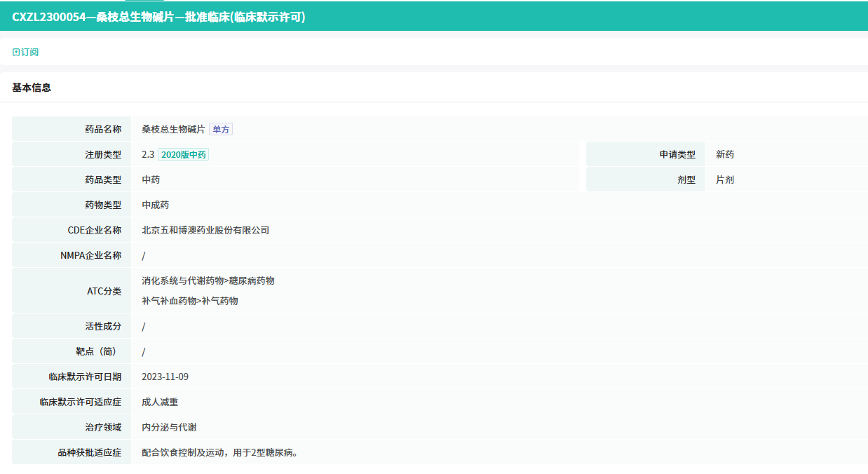This screenshot has width=868, height=474.
Task: Click ATC entry 消化系统与代谢药物>糖尿病药物
Action: (208, 280)
